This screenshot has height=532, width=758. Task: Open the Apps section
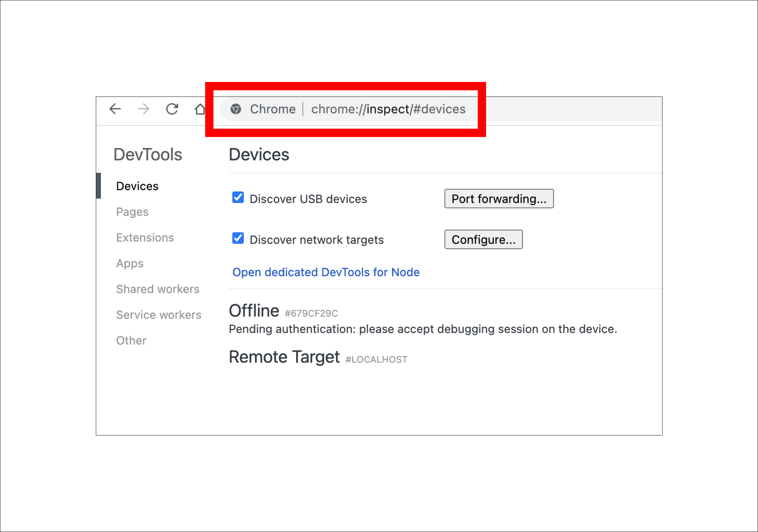[x=129, y=263]
